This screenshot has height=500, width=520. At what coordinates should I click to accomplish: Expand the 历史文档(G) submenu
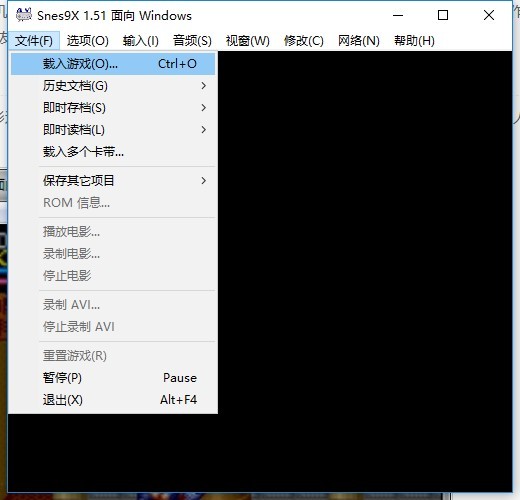(113, 86)
